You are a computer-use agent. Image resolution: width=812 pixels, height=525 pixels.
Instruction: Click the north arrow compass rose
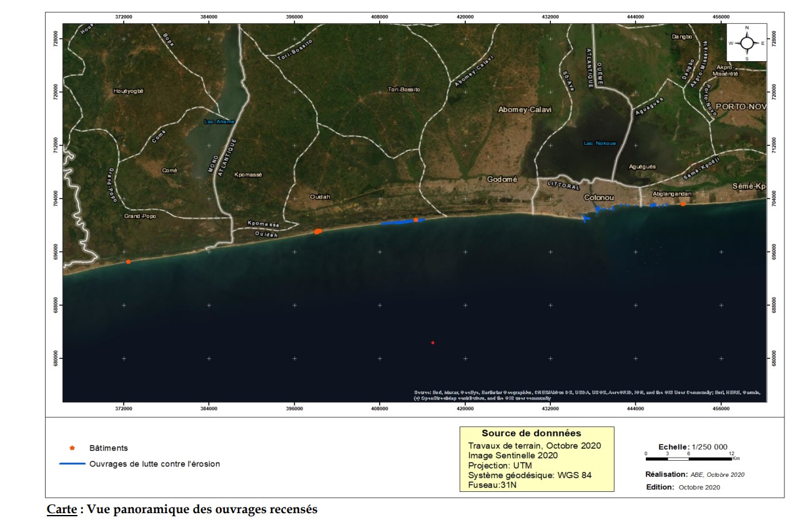pos(746,43)
